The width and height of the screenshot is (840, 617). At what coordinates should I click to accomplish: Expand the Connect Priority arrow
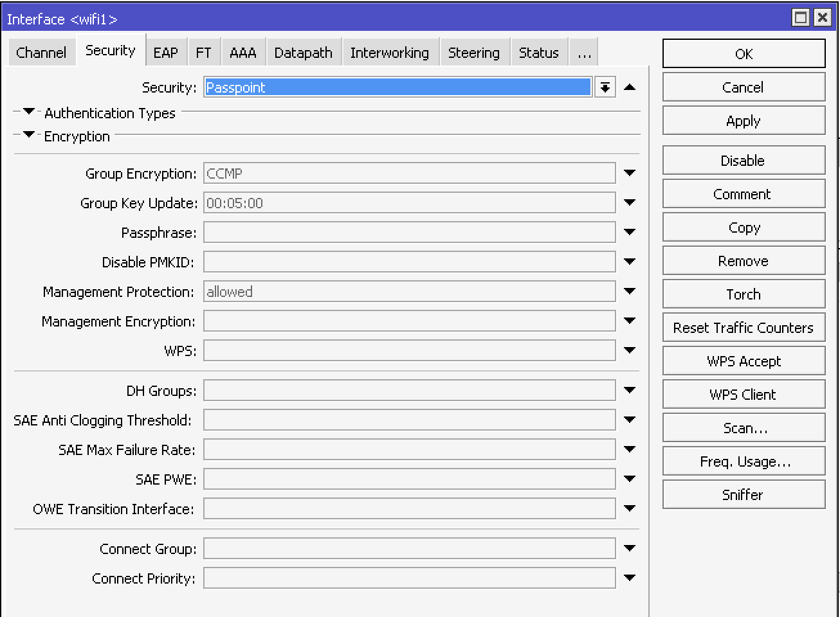click(x=630, y=578)
